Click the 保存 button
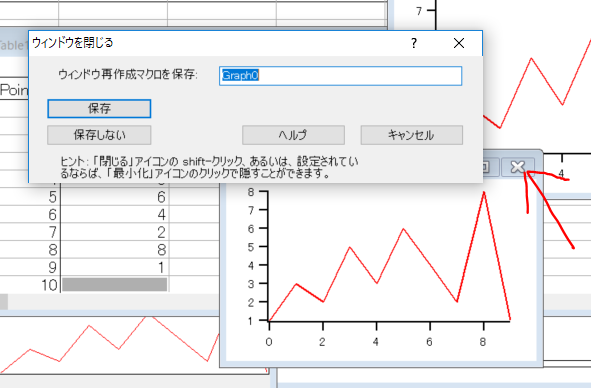 pyautogui.click(x=99, y=109)
